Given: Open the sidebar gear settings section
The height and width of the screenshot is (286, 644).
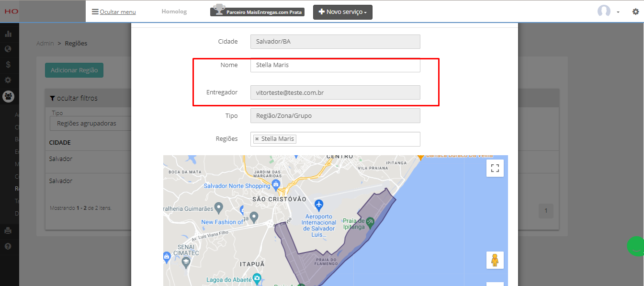Looking at the screenshot, I should [x=8, y=80].
